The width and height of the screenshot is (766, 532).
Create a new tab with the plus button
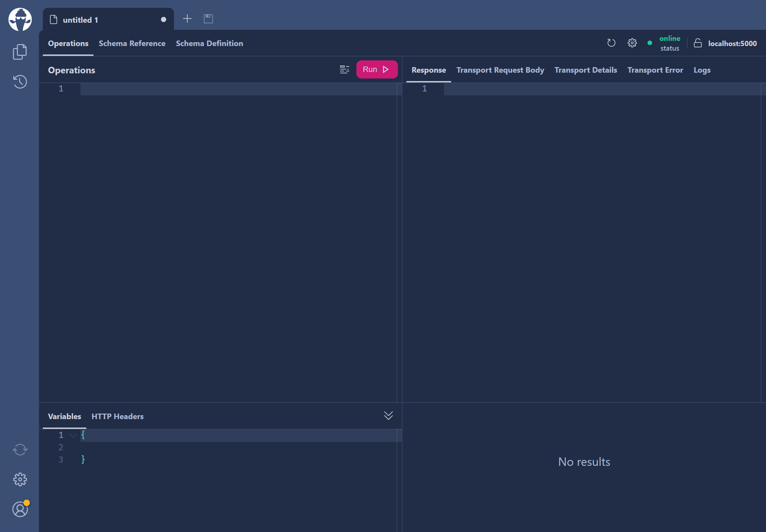click(x=187, y=19)
